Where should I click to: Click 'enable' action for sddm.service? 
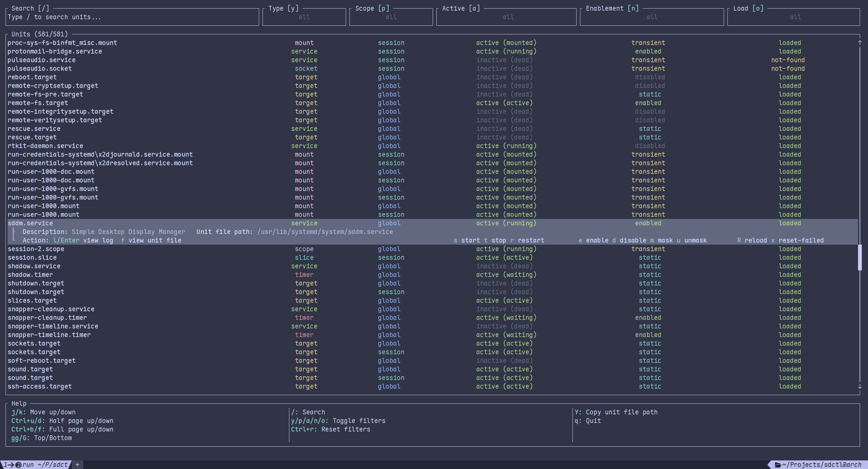coord(593,240)
